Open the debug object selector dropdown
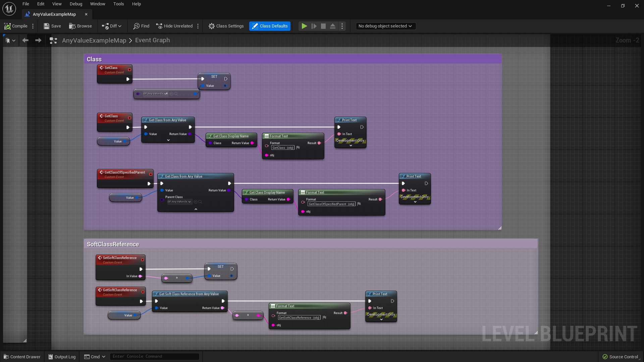 coord(385,26)
